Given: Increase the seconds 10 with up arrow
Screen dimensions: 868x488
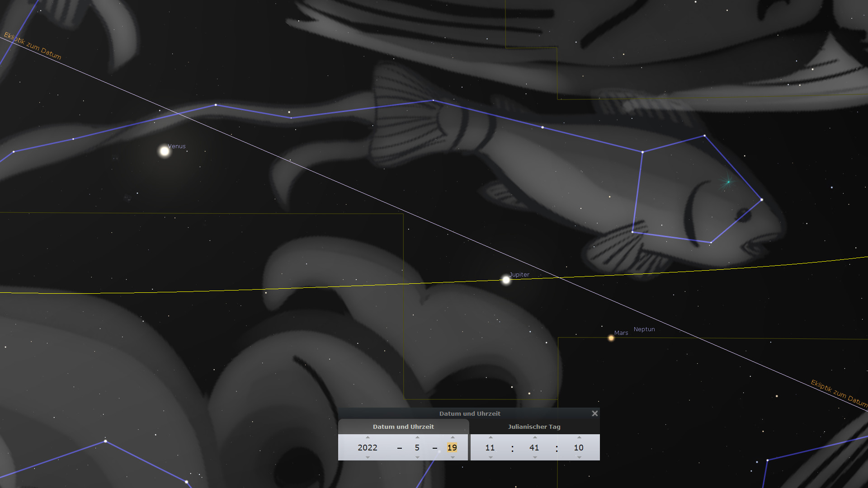Looking at the screenshot, I should 579,437.
